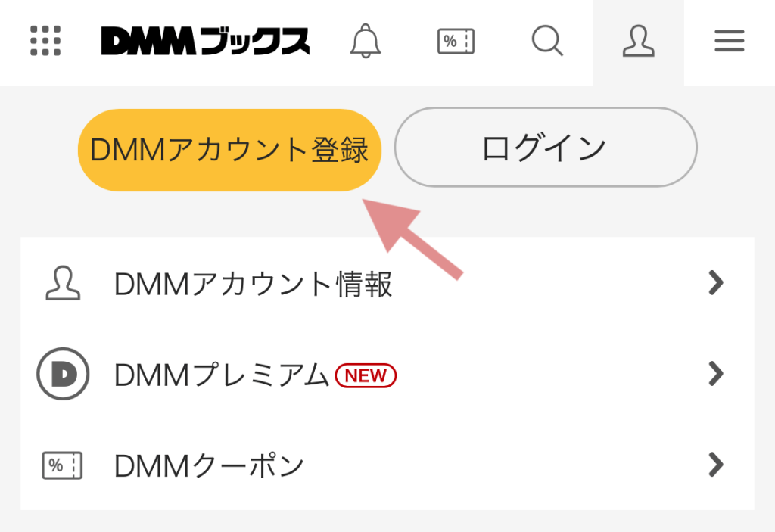Click the circled D premium icon
The height and width of the screenshot is (532, 775).
point(63,374)
